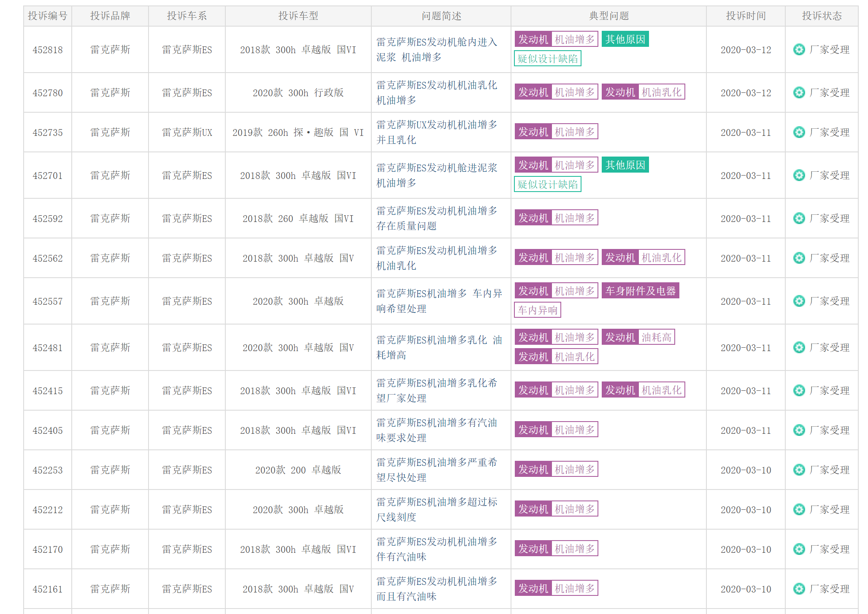
Task: Click status icon in row 452735
Action: click(x=799, y=132)
